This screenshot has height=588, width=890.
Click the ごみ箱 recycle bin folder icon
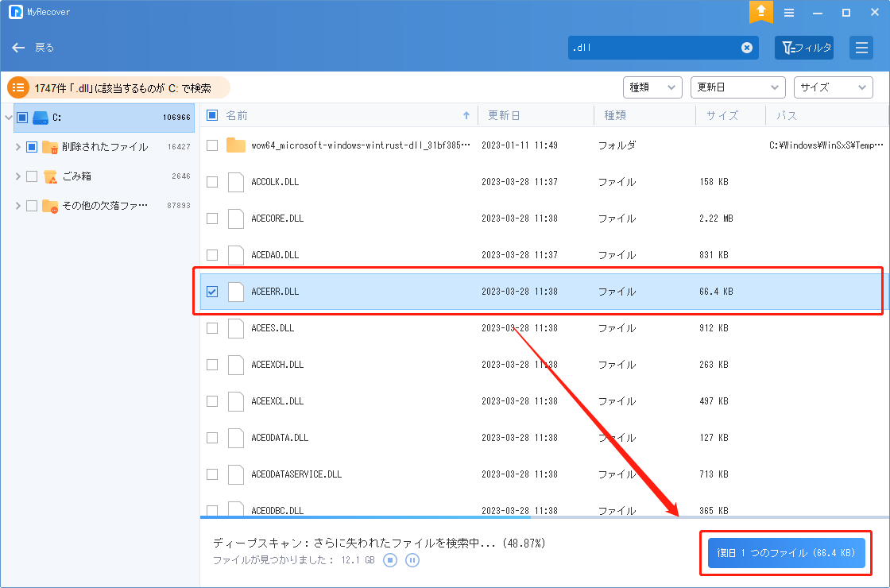[50, 176]
